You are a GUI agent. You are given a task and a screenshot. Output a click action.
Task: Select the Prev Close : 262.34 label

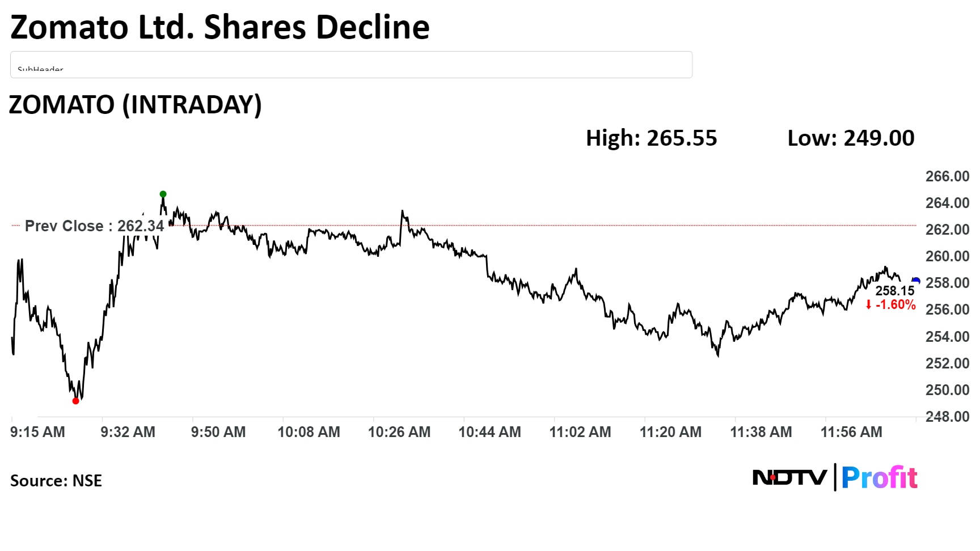[x=94, y=226]
